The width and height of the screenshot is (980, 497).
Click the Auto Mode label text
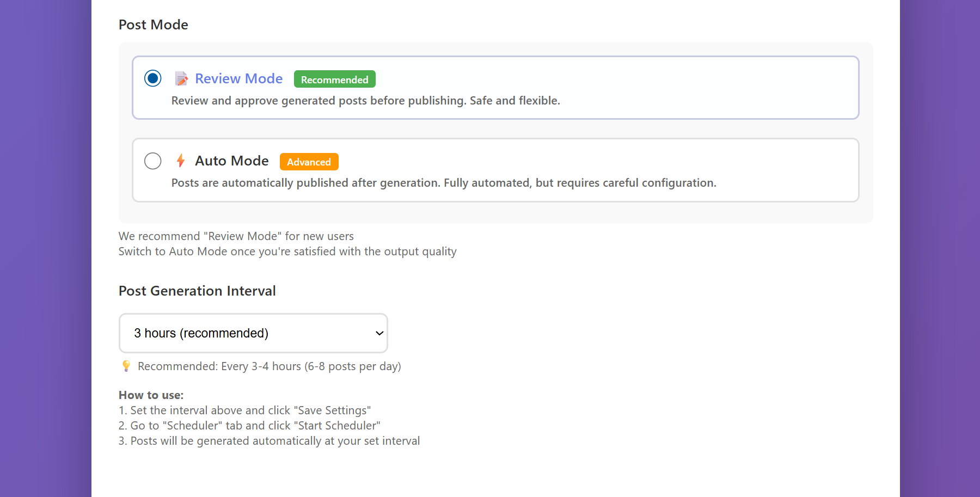tap(232, 161)
